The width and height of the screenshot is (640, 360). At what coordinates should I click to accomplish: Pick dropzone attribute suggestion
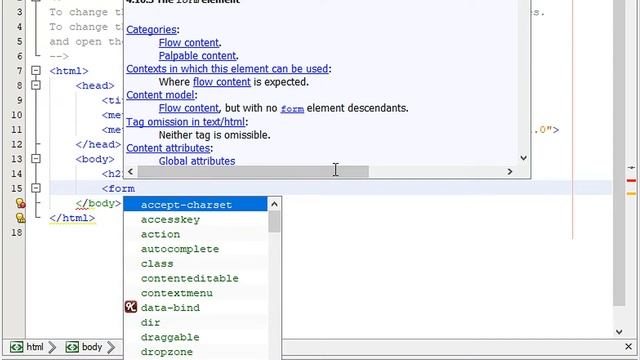196,352
